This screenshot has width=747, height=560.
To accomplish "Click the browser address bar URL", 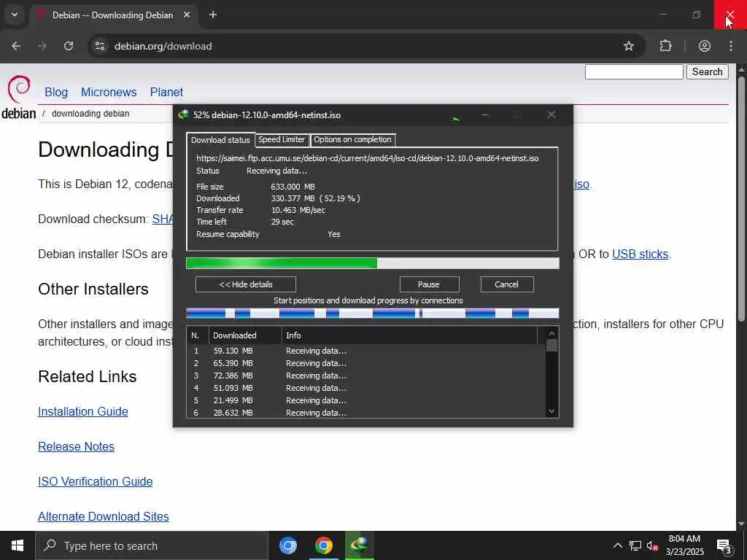I will pos(163,46).
